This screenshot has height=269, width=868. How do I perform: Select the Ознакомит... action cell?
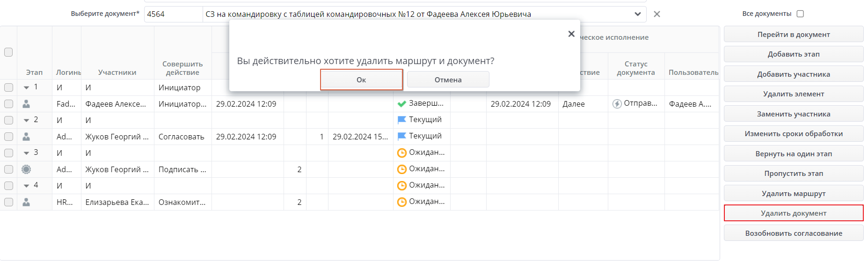182,202
